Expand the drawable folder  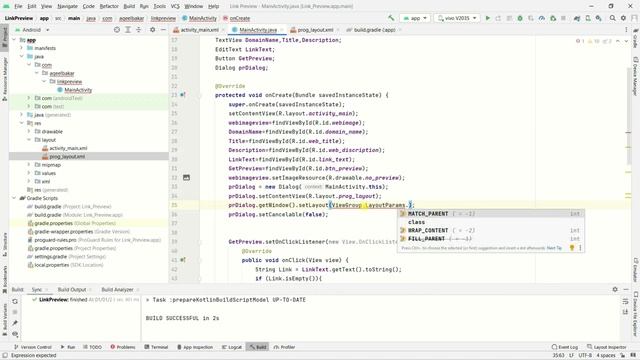pyautogui.click(x=29, y=131)
